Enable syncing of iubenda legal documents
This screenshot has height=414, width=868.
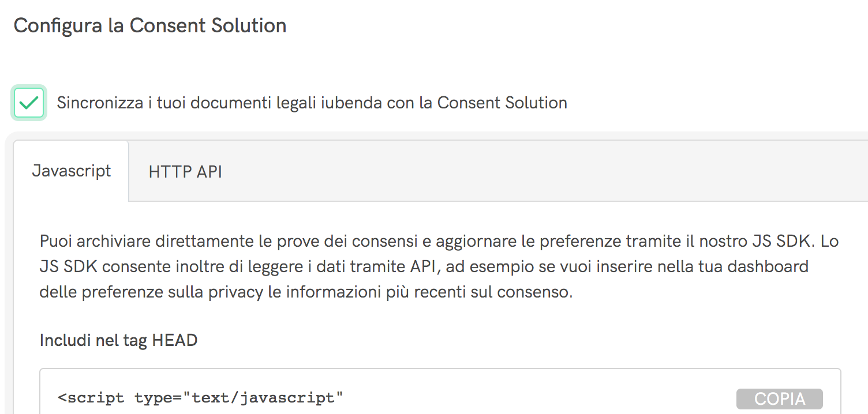28,102
